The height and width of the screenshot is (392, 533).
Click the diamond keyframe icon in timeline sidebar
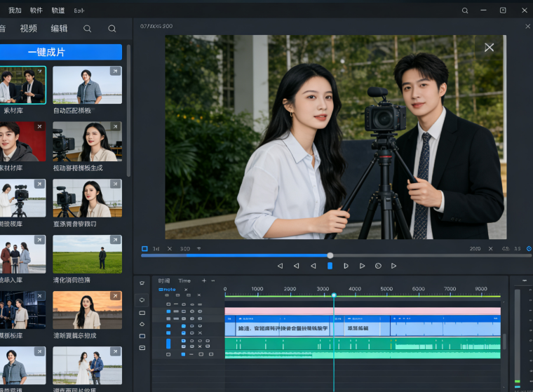coord(142,324)
